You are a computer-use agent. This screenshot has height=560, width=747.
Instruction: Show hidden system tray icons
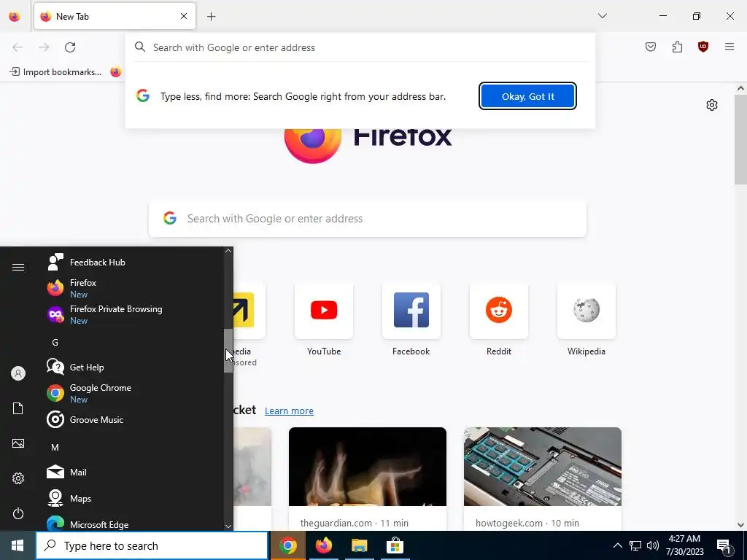(617, 545)
